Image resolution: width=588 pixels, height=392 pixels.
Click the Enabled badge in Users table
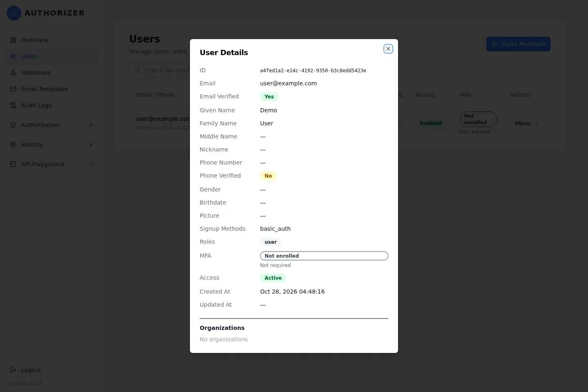coord(431,123)
